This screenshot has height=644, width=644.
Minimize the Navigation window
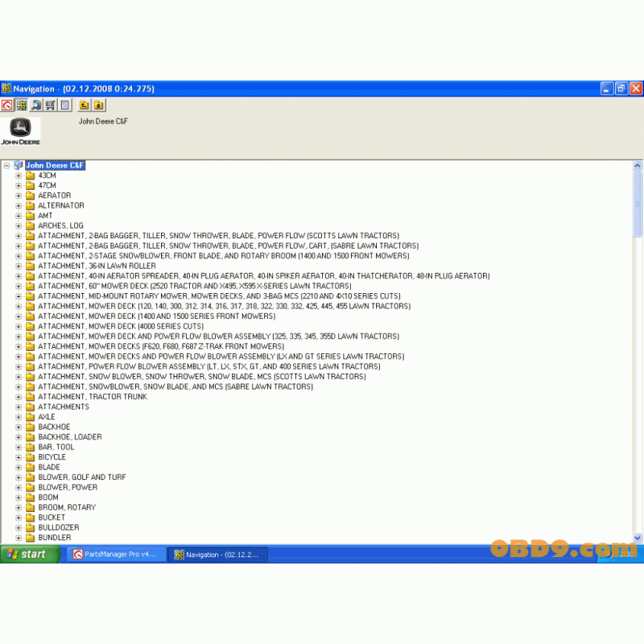(x=607, y=89)
